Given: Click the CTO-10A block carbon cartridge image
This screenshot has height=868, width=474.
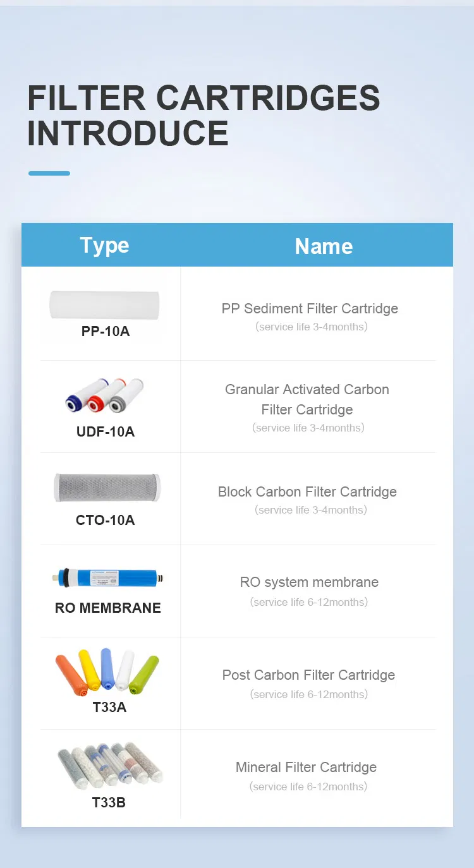Looking at the screenshot, I should pyautogui.click(x=107, y=488).
